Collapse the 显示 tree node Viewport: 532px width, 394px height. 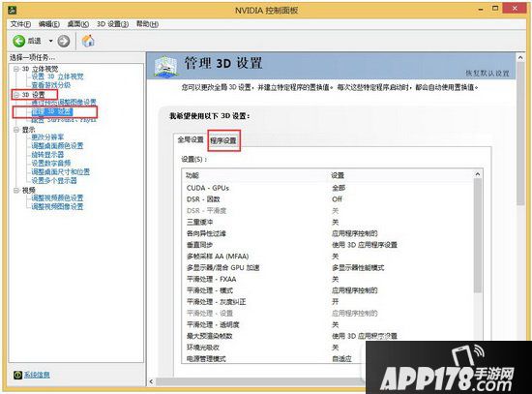coord(15,130)
